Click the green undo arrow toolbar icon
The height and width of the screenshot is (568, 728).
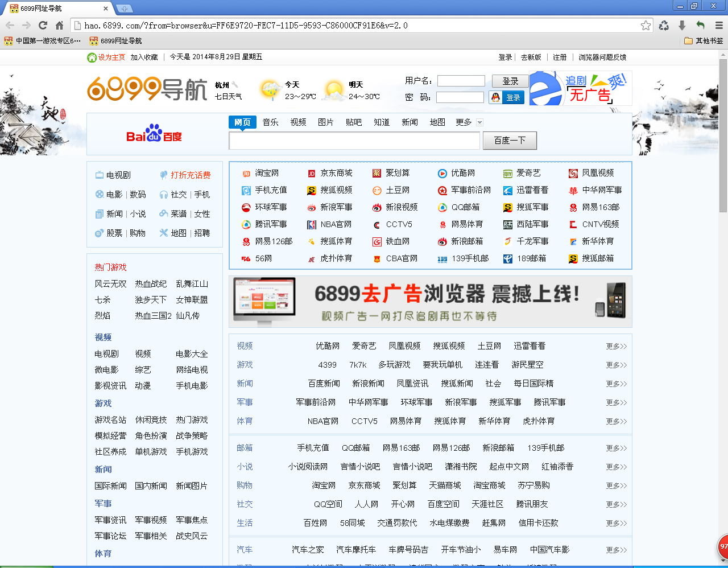point(700,25)
